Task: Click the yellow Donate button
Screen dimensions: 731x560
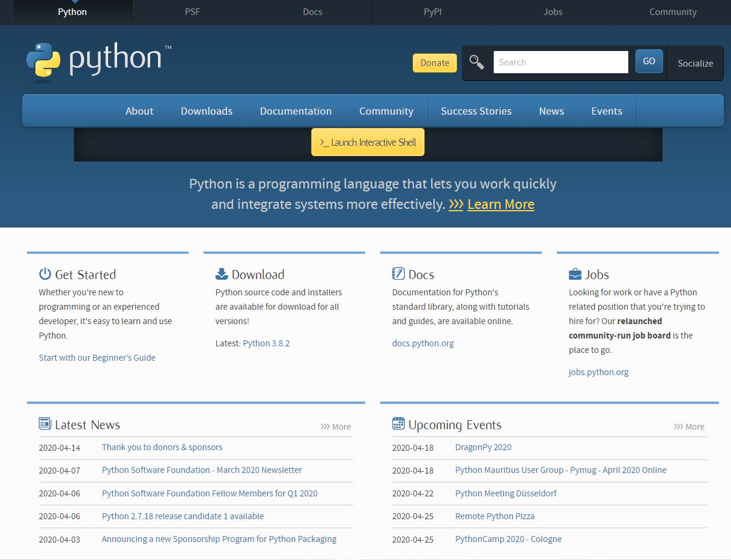Action: tap(435, 63)
